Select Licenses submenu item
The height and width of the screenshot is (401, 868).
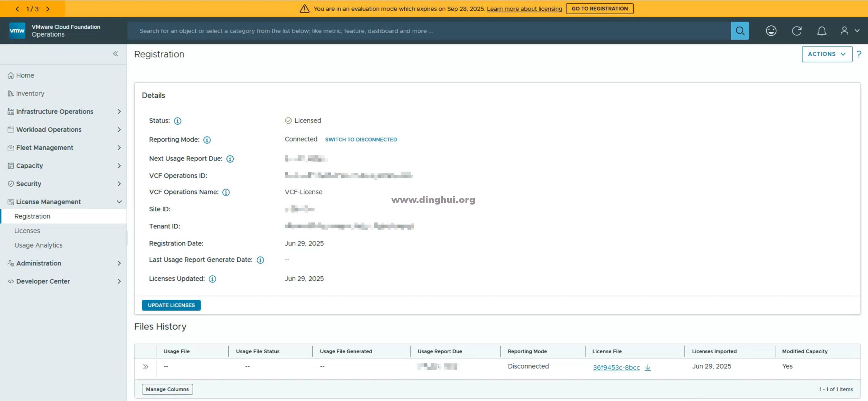coord(27,231)
